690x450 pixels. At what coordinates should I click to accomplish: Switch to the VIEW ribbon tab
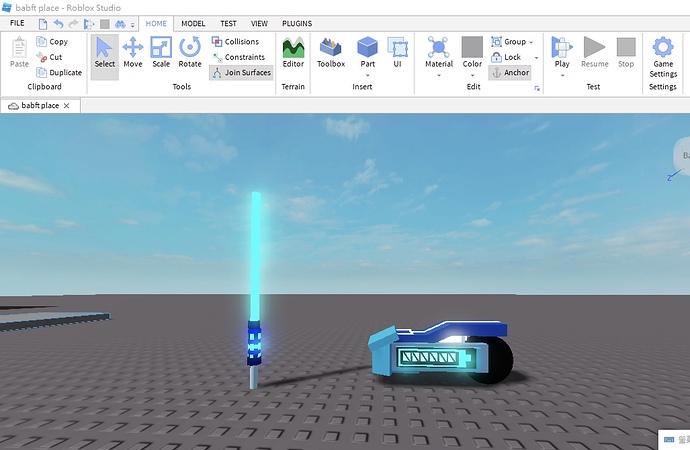pos(259,24)
